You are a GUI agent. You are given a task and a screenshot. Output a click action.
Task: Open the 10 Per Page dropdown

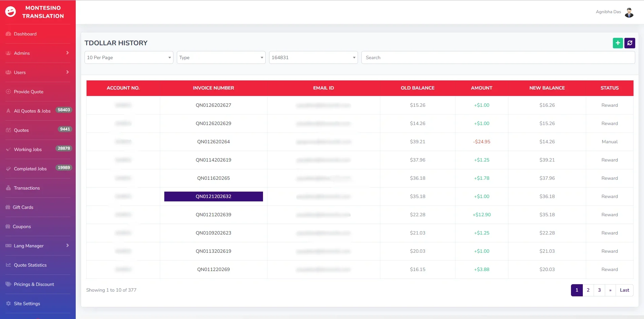pyautogui.click(x=128, y=57)
